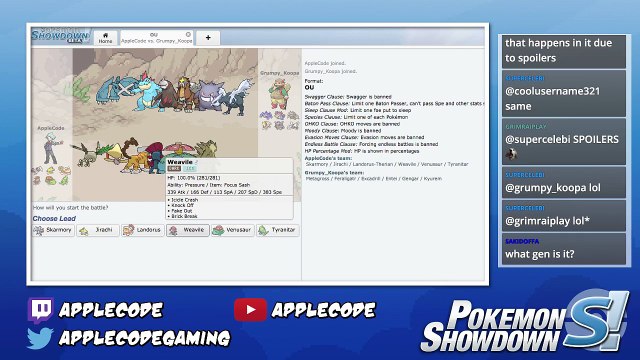640x360 pixels.
Task: Choose Skarmory as lead
Action: (x=53, y=230)
